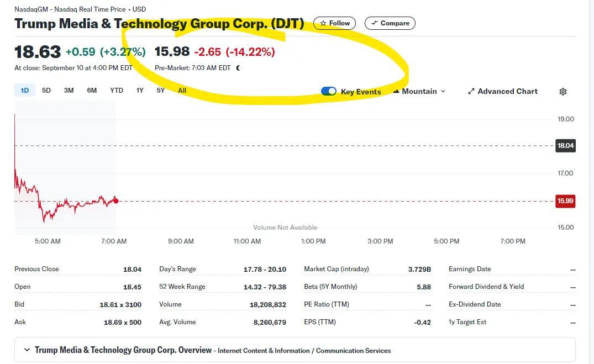This screenshot has width=594, height=364.
Task: Switch to the 5D range tab
Action: [x=46, y=90]
